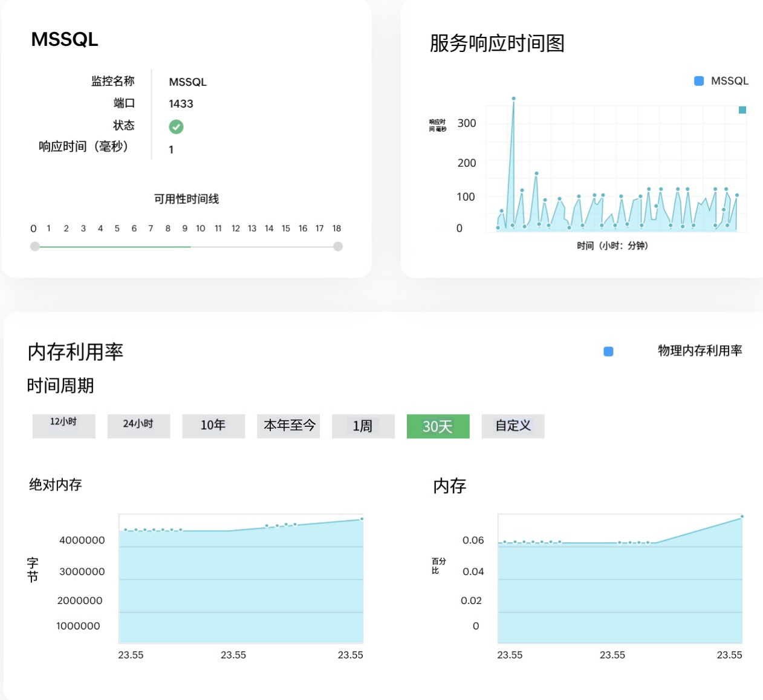Switch to the 24小时 period tab

click(x=138, y=426)
